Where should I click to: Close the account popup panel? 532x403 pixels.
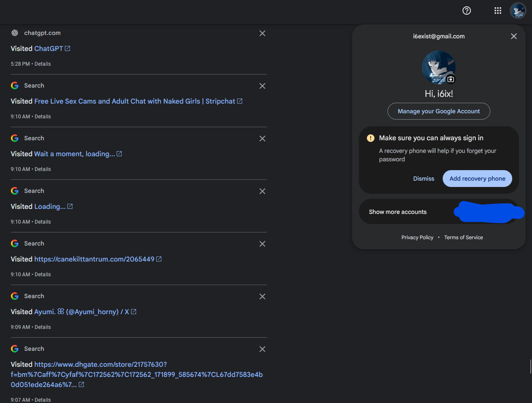[x=513, y=36]
